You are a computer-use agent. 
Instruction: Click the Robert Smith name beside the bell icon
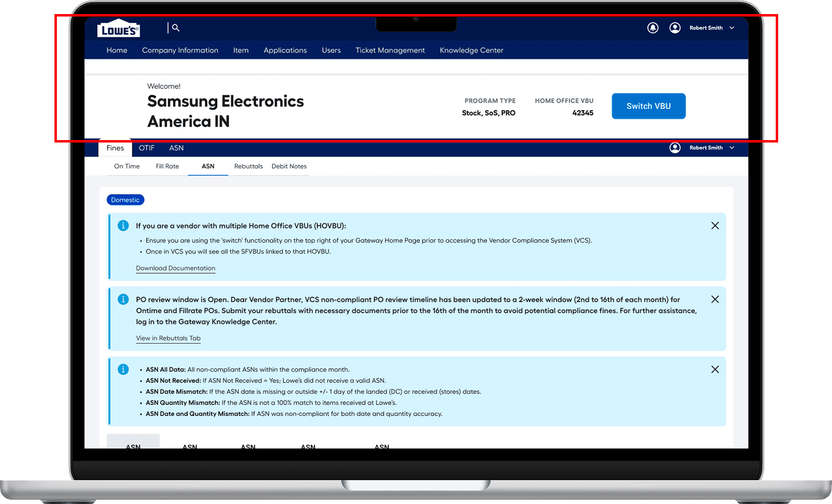click(706, 28)
